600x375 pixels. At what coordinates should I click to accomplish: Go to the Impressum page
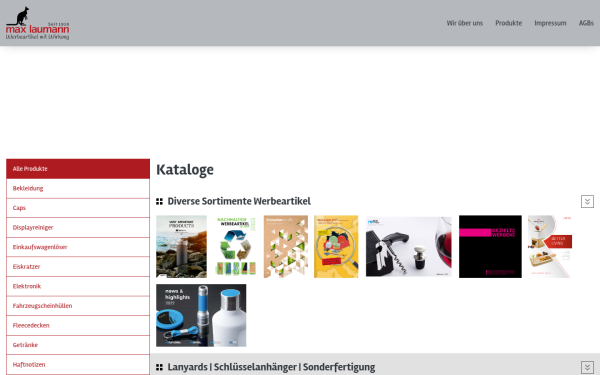[x=550, y=23]
